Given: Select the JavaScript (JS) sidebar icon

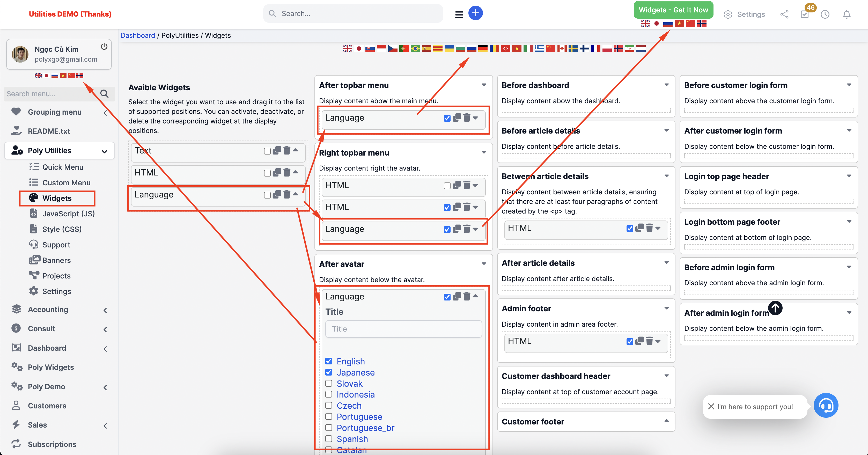Looking at the screenshot, I should pos(34,213).
